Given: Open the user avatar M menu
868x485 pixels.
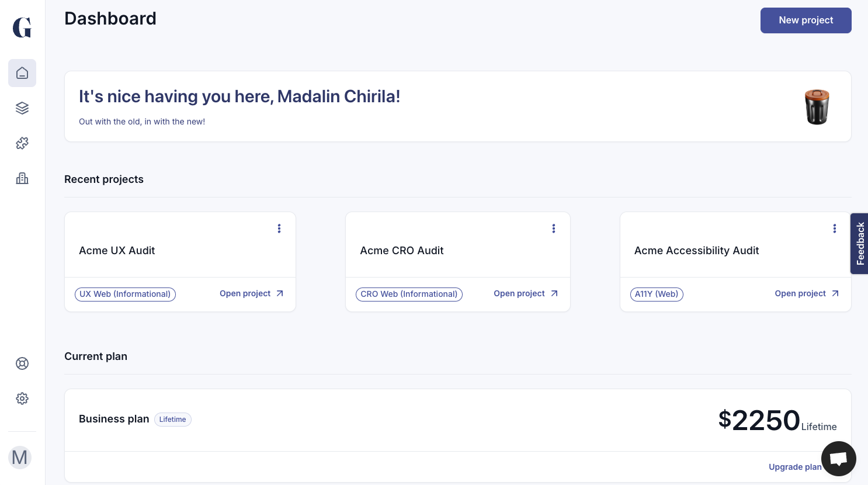Looking at the screenshot, I should 20,458.
